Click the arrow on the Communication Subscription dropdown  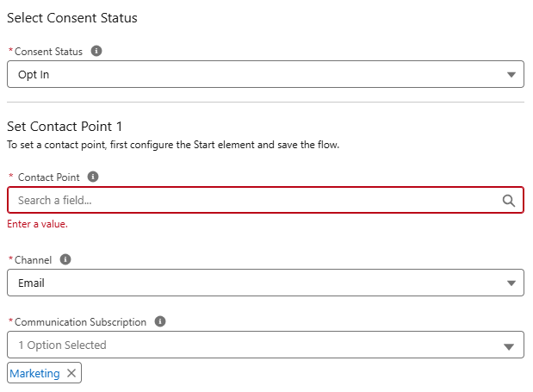tap(511, 346)
